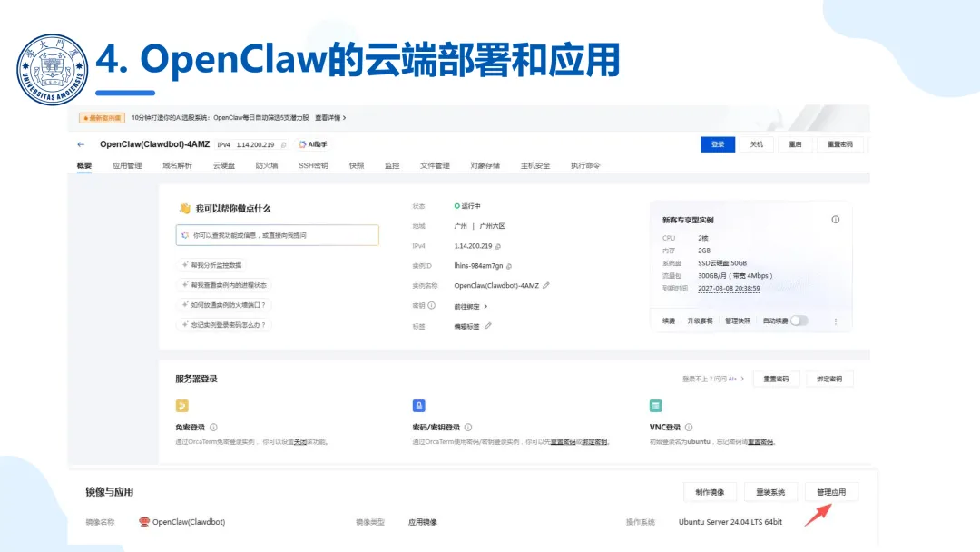Viewport: 980px width, 552px height.
Task: Copy the header IPv4 address 1.14.200.219
Action: (284, 145)
